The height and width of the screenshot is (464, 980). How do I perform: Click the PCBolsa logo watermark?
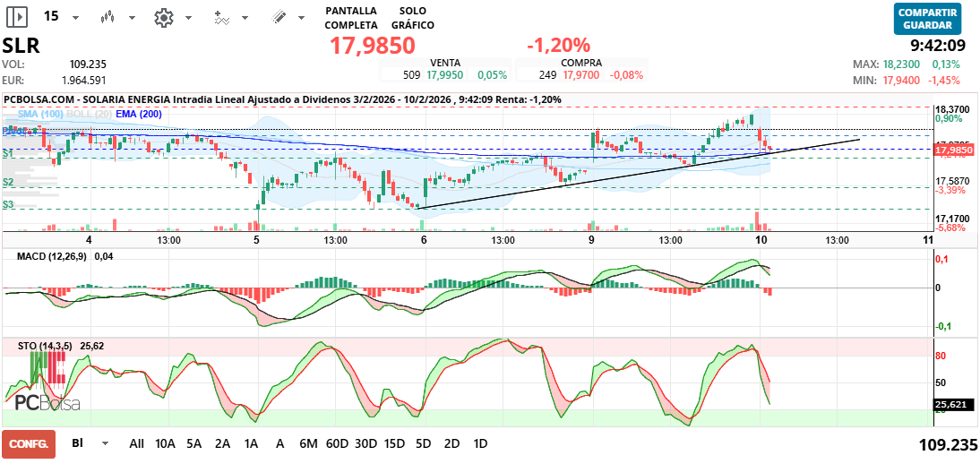click(47, 403)
